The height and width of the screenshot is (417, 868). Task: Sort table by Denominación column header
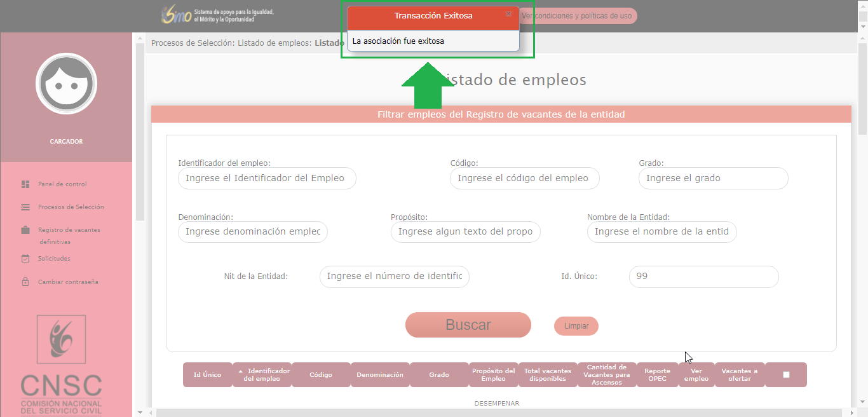point(380,375)
